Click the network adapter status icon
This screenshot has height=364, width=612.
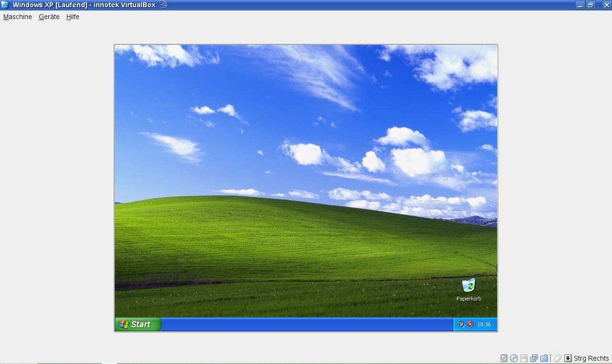[534, 358]
